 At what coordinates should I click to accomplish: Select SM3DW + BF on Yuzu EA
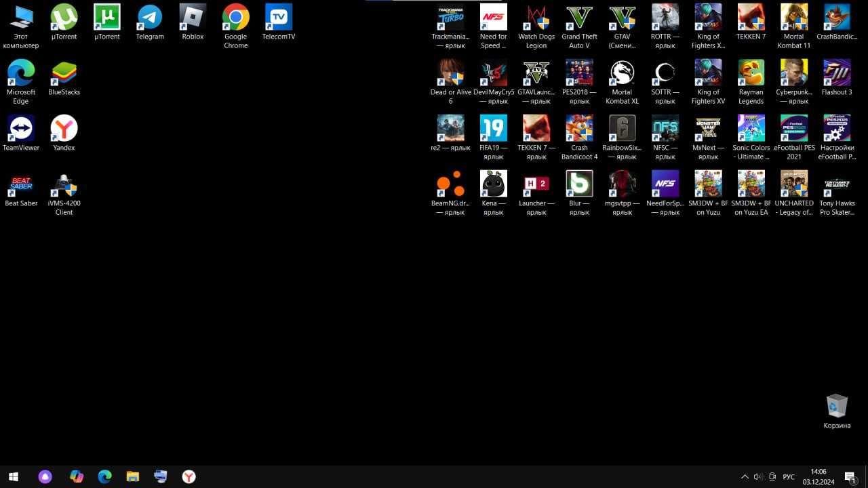751,194
